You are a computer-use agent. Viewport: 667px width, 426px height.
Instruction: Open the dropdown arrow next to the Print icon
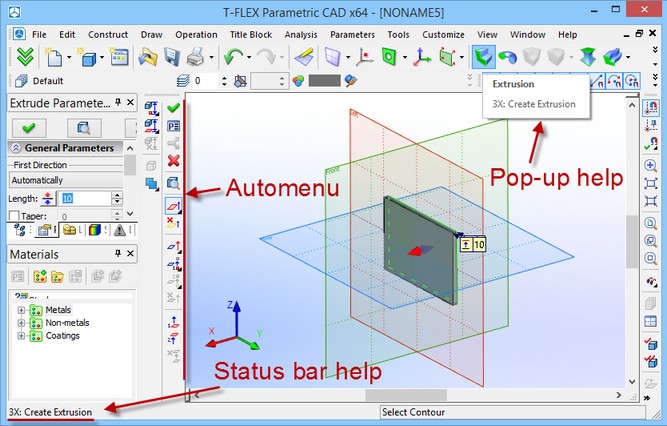click(211, 57)
